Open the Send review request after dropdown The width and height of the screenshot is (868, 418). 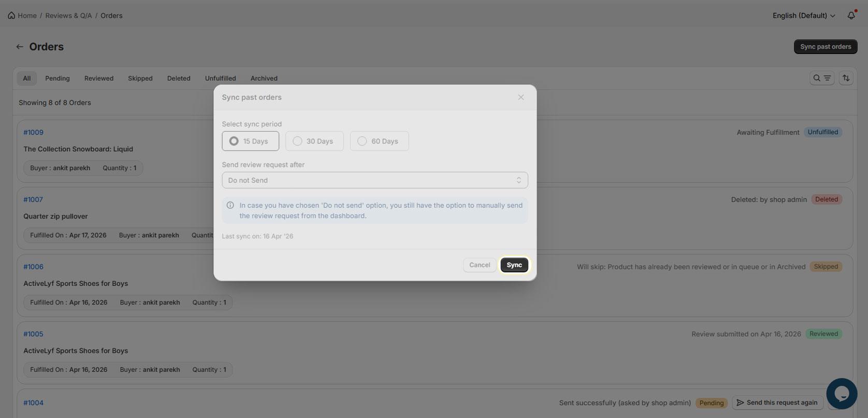click(375, 180)
